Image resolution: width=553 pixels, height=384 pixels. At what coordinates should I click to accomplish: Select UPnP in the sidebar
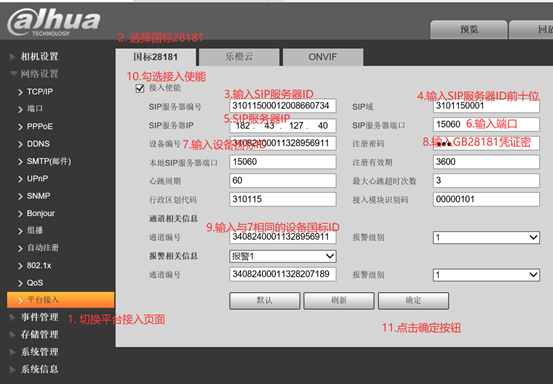point(37,178)
